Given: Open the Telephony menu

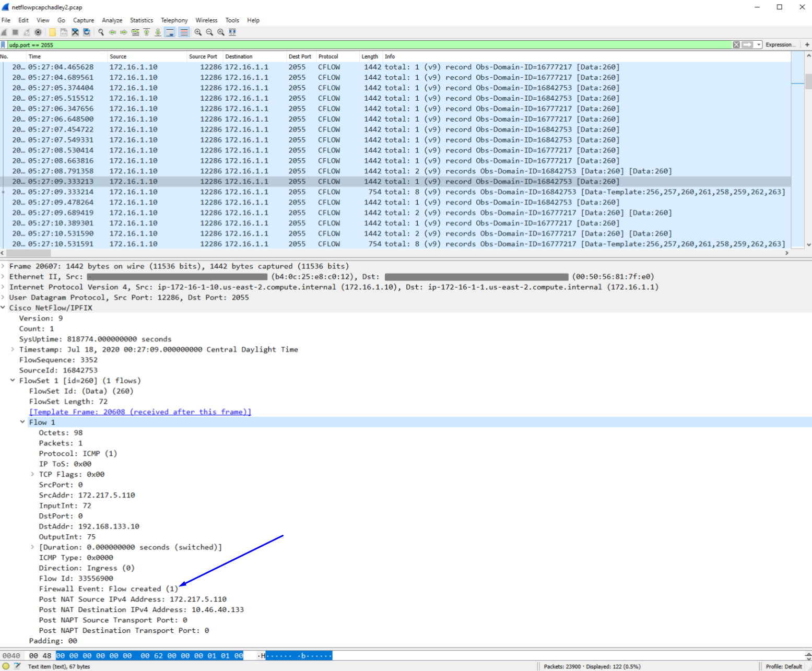Looking at the screenshot, I should click(174, 20).
